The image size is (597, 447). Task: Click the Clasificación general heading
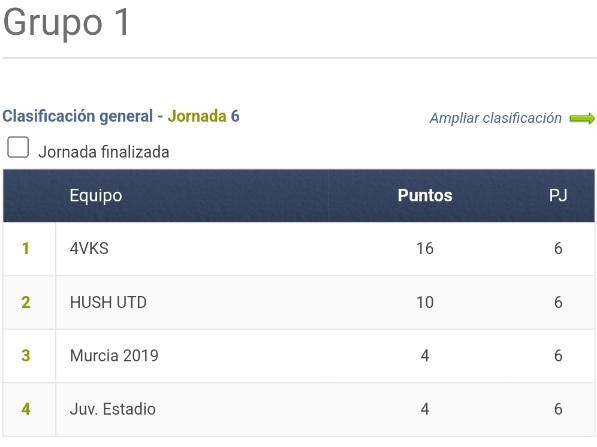[78, 116]
